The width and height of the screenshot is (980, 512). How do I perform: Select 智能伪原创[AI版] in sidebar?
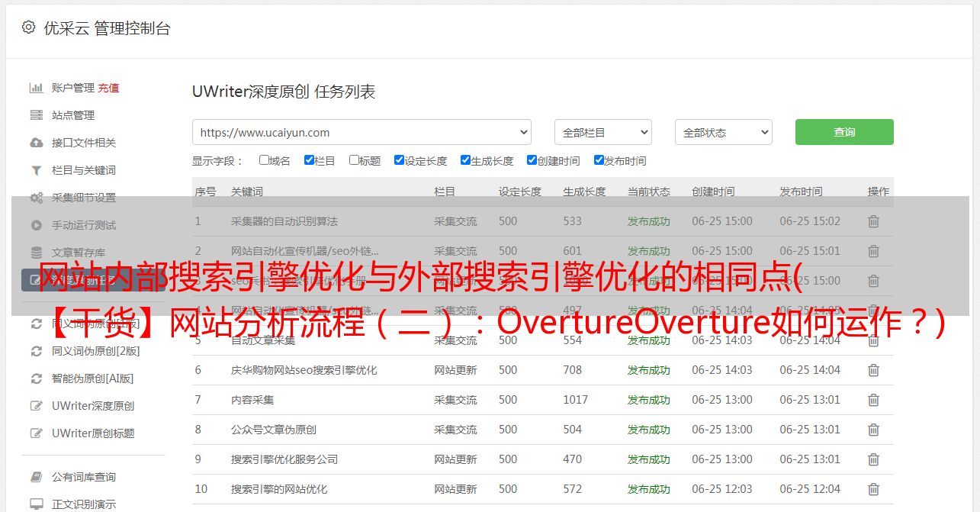tap(92, 378)
